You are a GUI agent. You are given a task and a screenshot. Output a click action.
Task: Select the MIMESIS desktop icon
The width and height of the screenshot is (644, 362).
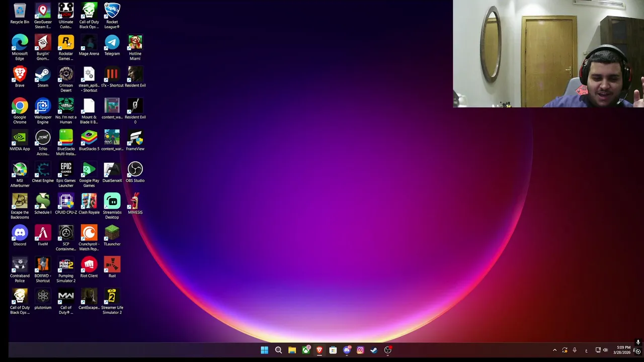point(135,204)
